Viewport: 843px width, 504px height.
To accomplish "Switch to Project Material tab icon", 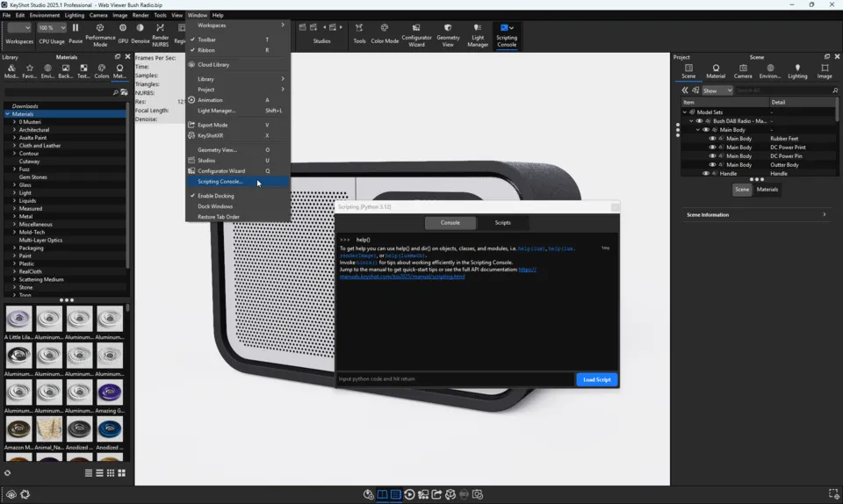I will point(716,71).
